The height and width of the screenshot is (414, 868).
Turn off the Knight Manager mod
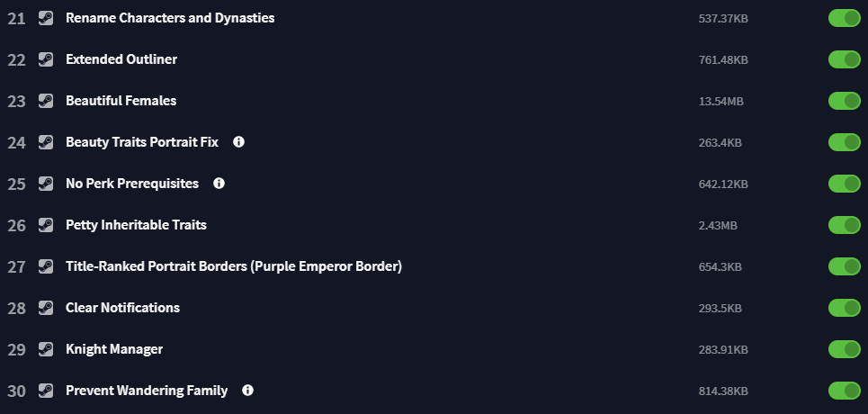click(845, 349)
